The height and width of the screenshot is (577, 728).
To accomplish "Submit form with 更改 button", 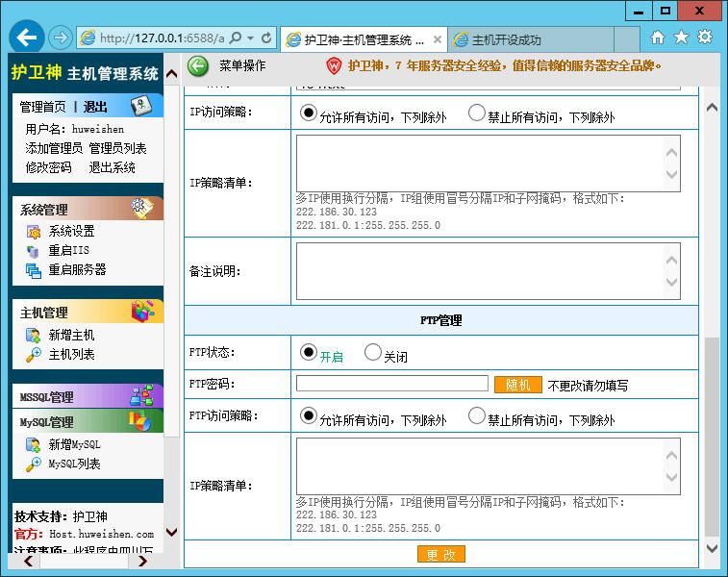I will [440, 554].
